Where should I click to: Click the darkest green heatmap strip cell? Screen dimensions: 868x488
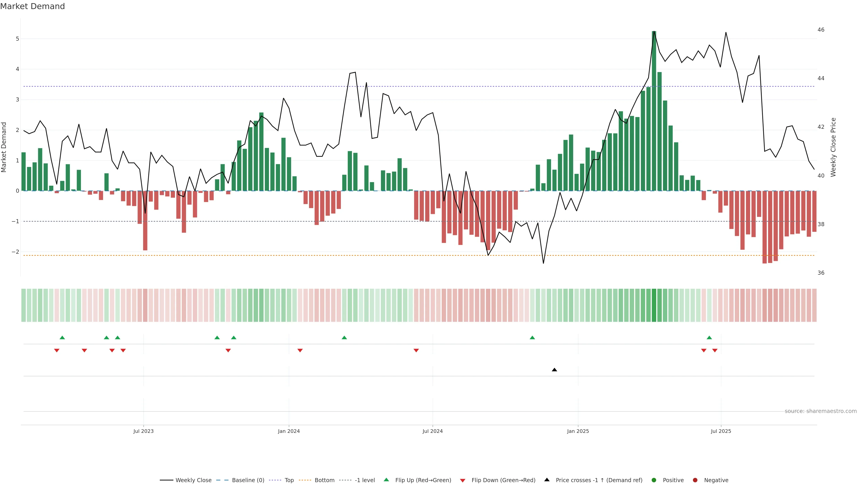click(x=654, y=305)
